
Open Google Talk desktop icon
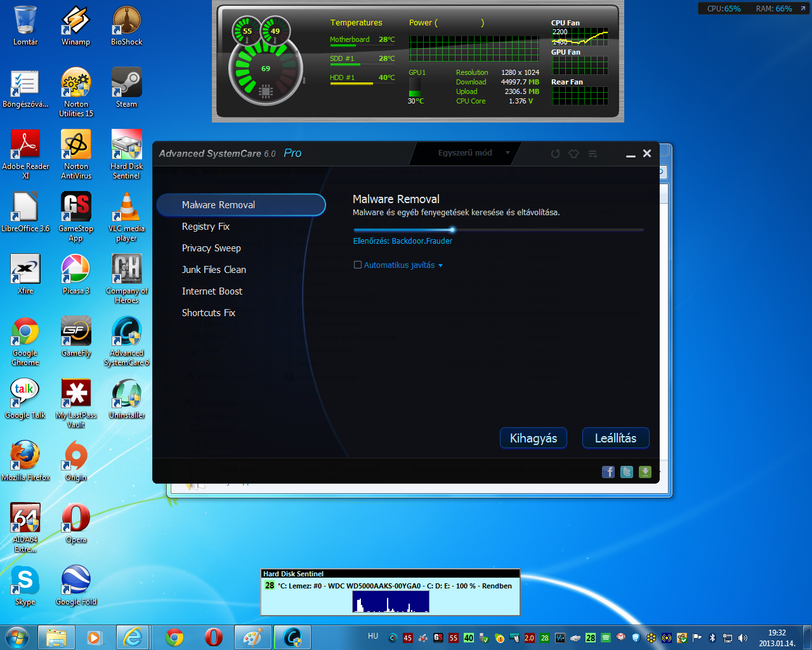pyautogui.click(x=25, y=399)
